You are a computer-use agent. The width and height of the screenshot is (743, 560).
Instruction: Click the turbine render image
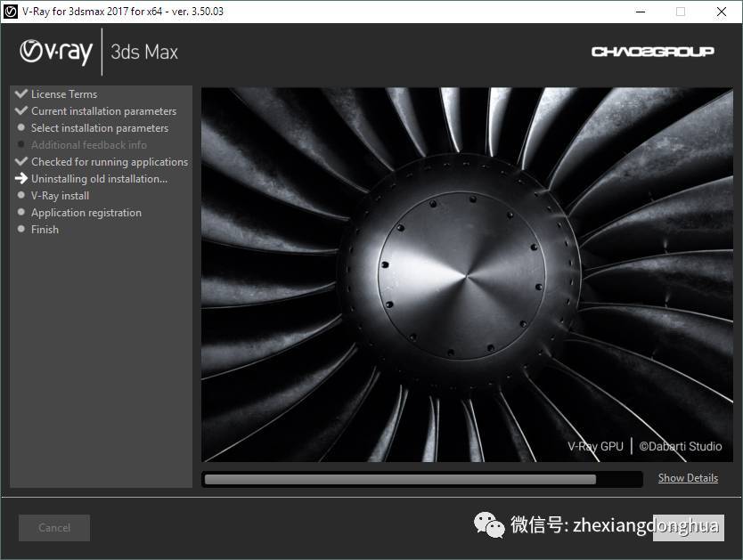click(x=467, y=274)
